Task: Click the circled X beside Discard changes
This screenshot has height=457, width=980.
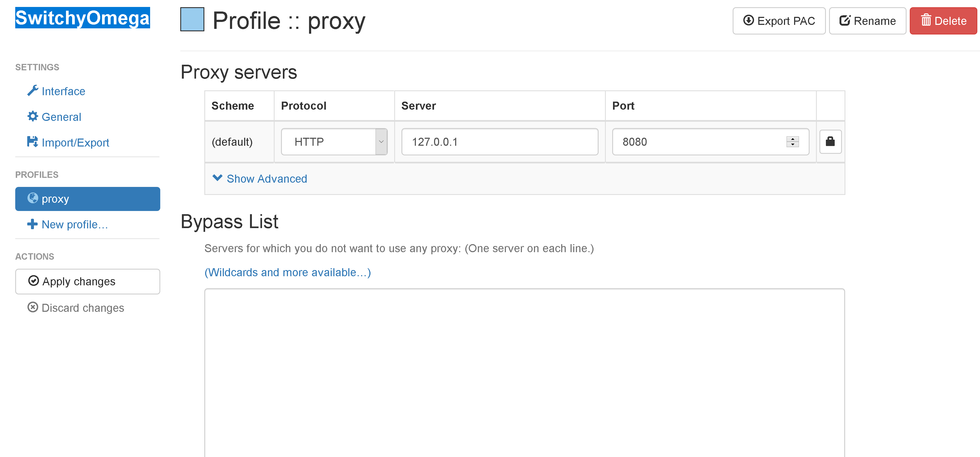Action: coord(33,307)
